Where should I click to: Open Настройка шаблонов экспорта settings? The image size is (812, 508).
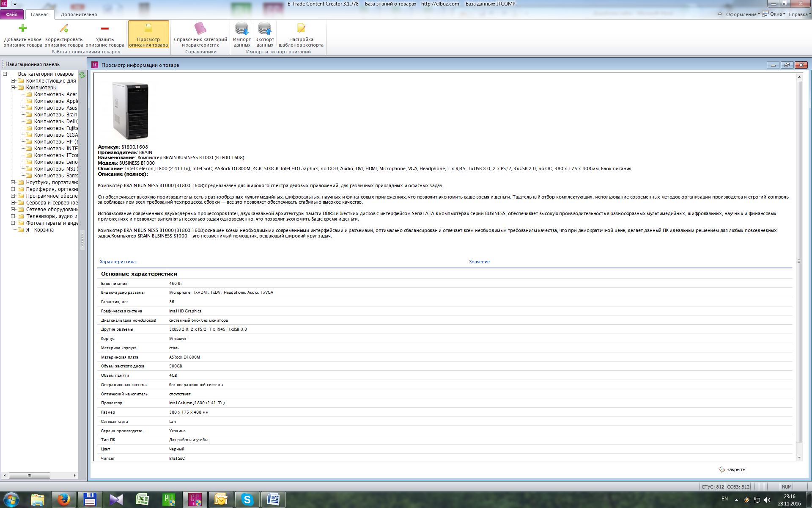click(301, 34)
